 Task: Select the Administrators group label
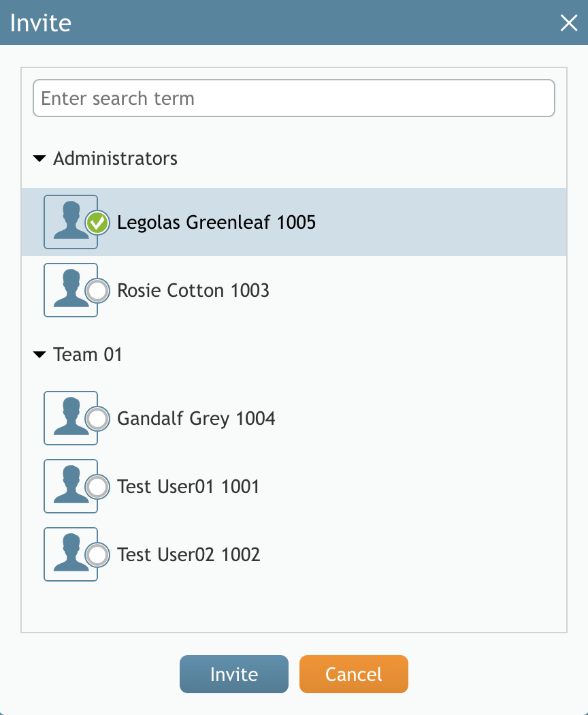(x=115, y=158)
